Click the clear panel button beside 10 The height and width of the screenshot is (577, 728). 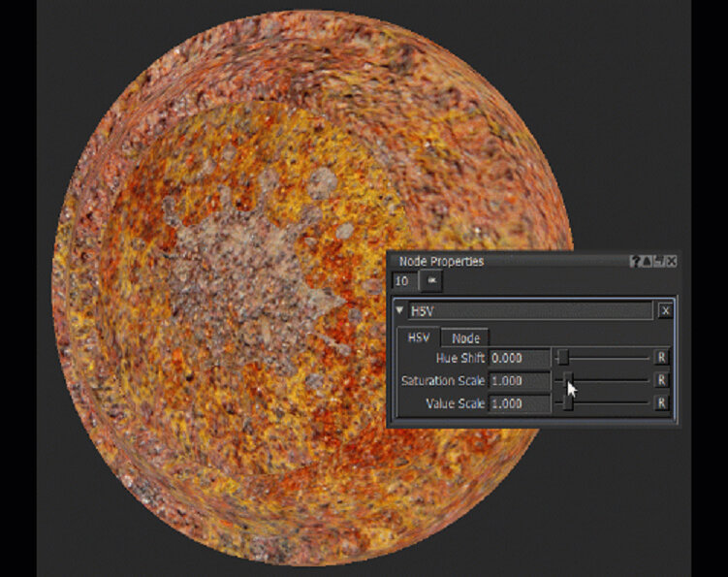pyautogui.click(x=432, y=281)
